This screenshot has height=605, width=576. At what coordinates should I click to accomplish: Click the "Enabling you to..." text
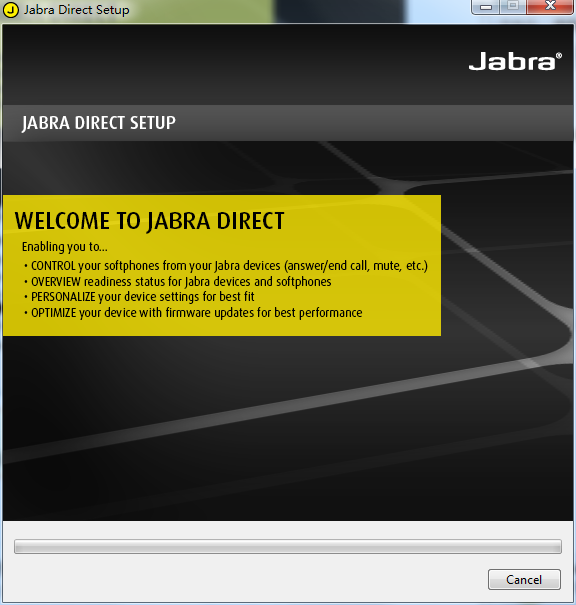(64, 247)
